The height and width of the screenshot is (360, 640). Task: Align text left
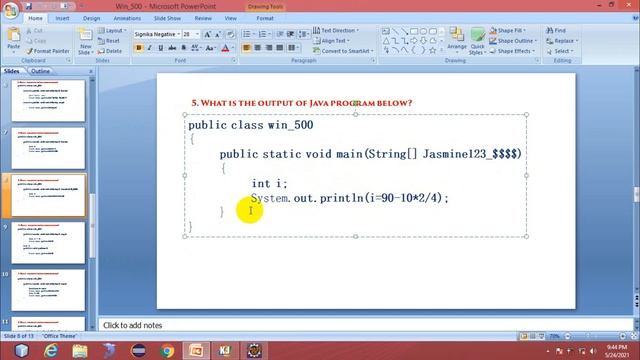(x=247, y=48)
